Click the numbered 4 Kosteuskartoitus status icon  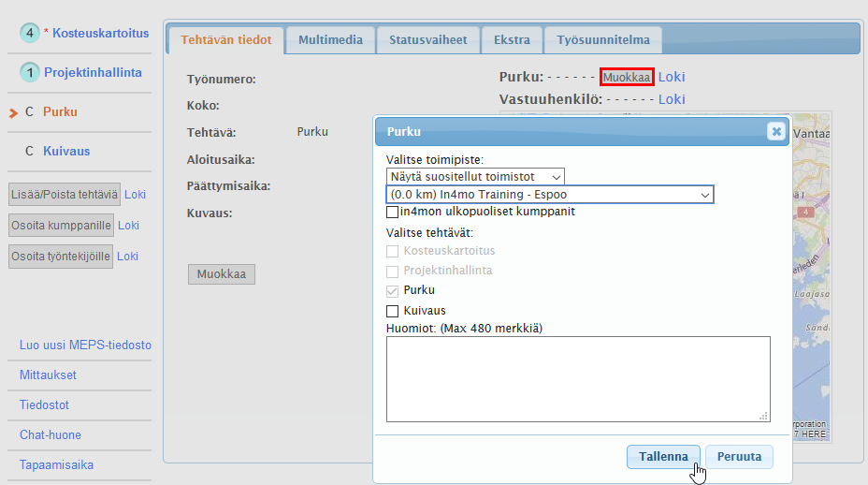[30, 33]
